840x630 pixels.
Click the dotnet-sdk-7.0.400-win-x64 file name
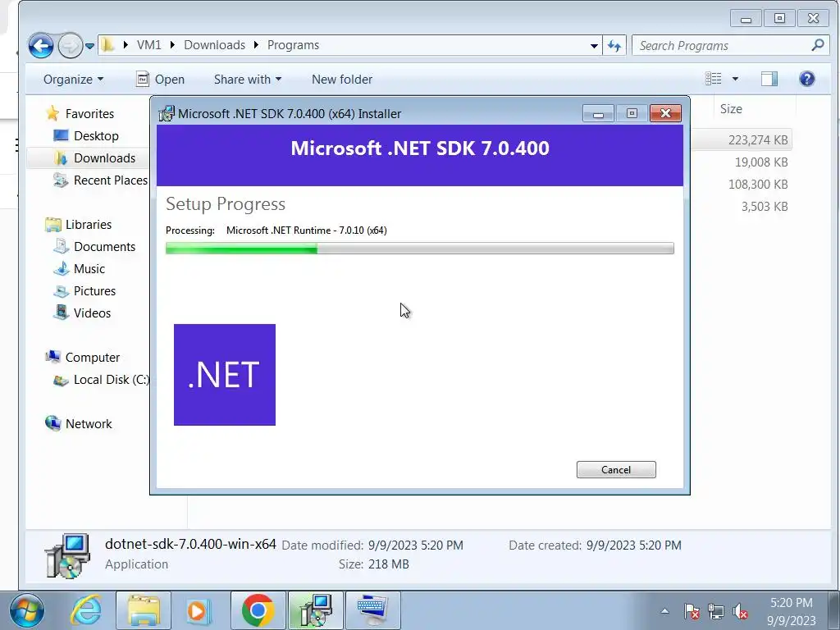coord(190,544)
